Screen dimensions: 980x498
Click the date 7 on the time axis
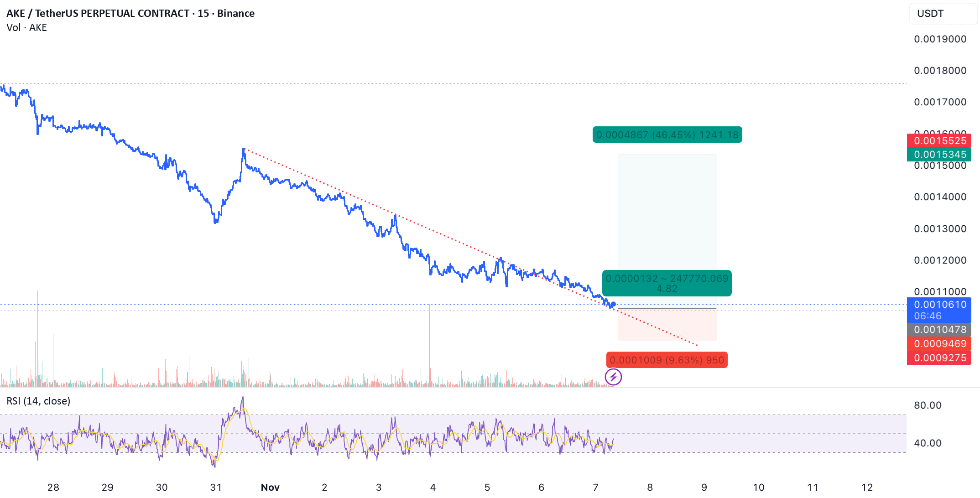595,487
